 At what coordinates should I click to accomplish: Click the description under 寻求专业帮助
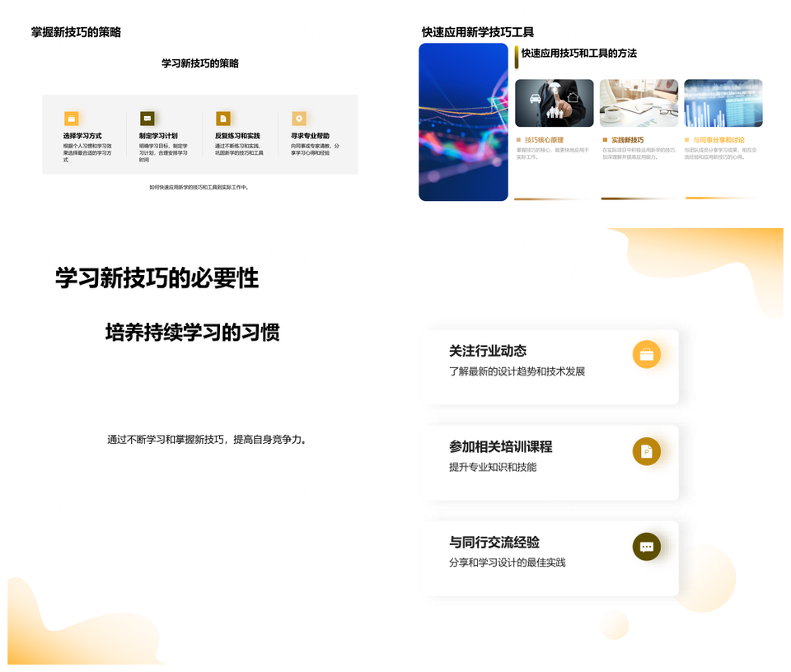tap(315, 149)
